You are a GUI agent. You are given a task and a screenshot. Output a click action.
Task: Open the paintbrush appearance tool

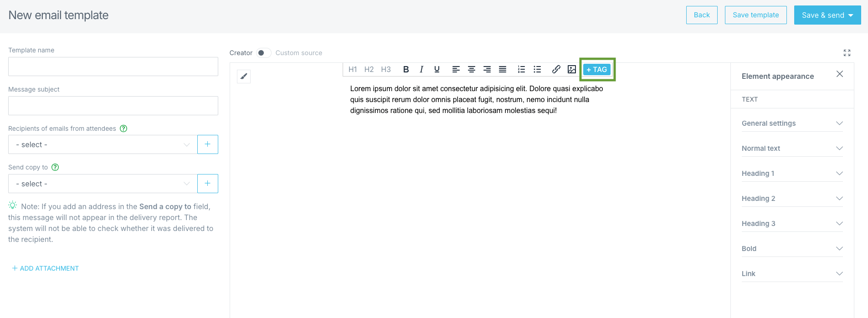[244, 77]
